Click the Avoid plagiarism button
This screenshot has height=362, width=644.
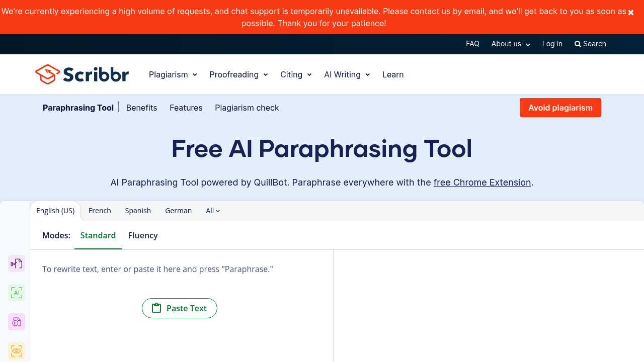click(x=560, y=108)
